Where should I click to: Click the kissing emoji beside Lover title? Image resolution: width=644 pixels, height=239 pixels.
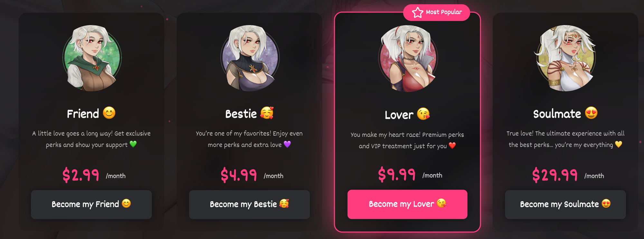tap(423, 114)
